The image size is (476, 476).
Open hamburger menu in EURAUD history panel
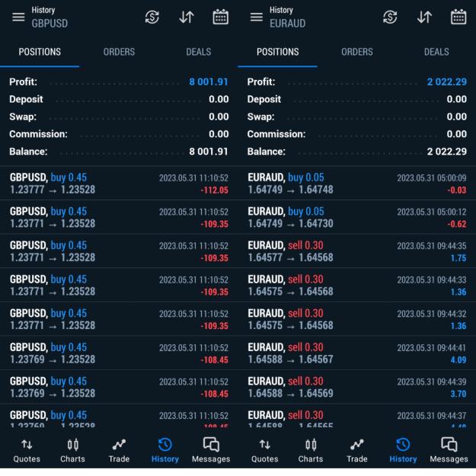tap(256, 17)
